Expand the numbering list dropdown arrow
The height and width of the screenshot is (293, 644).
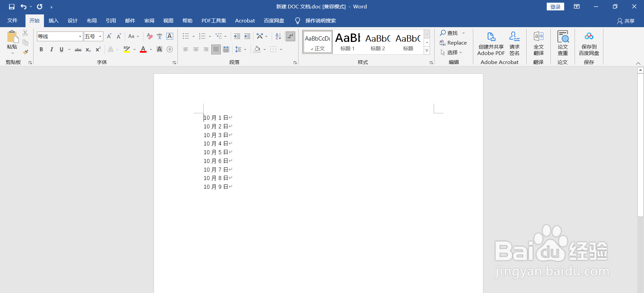tap(210, 36)
